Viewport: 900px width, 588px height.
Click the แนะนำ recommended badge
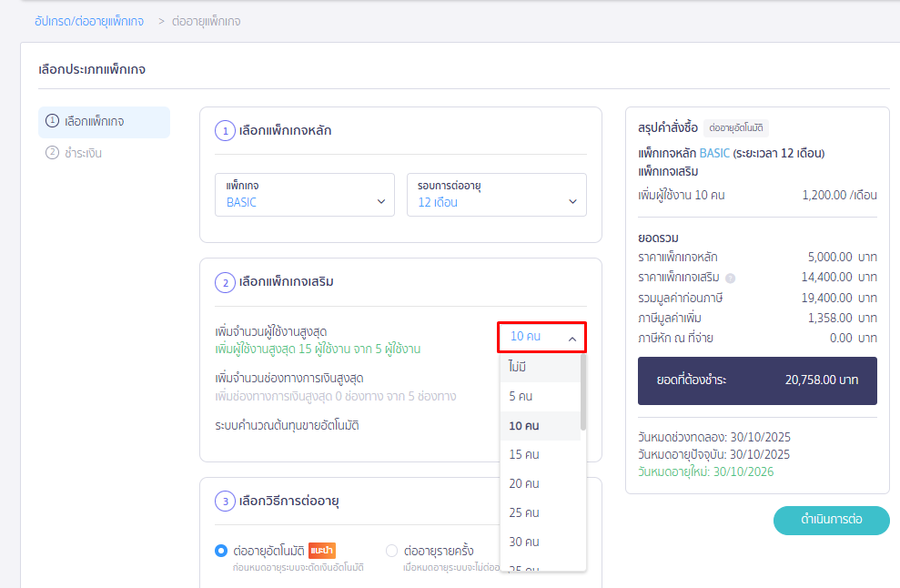[x=322, y=550]
